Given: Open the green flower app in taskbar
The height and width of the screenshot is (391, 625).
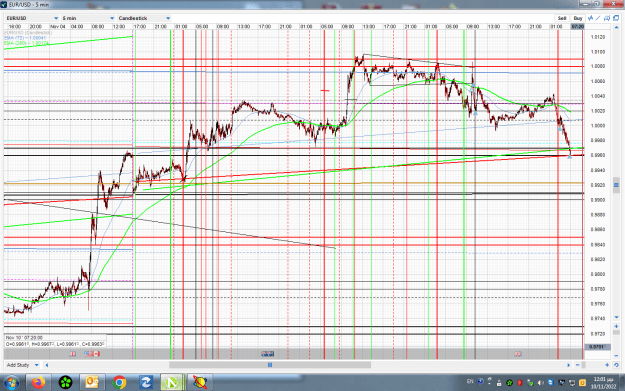Looking at the screenshot, I should pyautogui.click(x=66, y=383).
